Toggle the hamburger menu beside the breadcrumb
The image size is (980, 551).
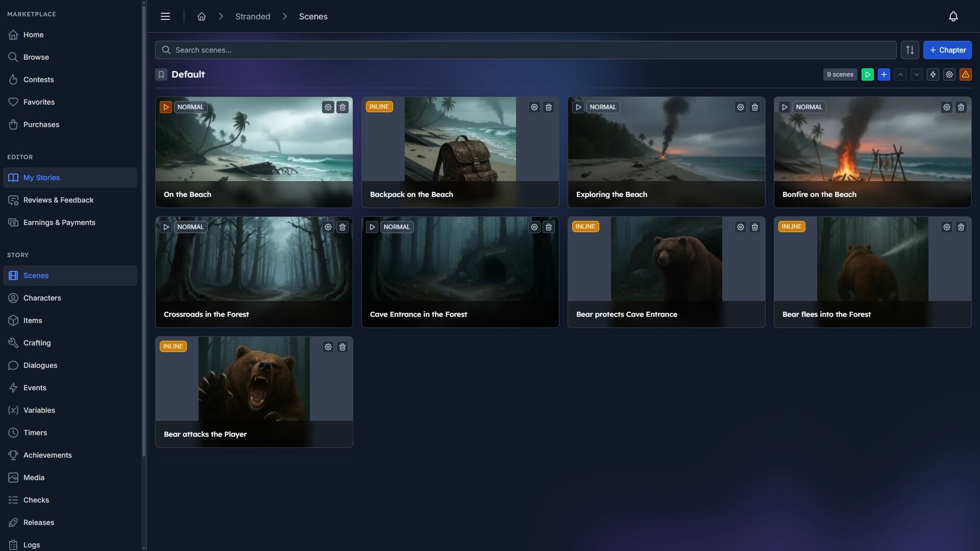pyautogui.click(x=165, y=16)
